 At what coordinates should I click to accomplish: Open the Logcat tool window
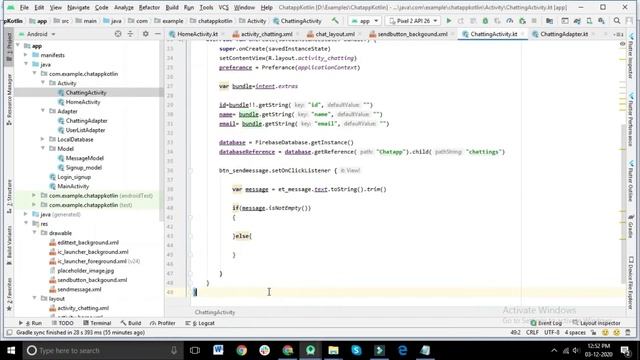pyautogui.click(x=200, y=323)
